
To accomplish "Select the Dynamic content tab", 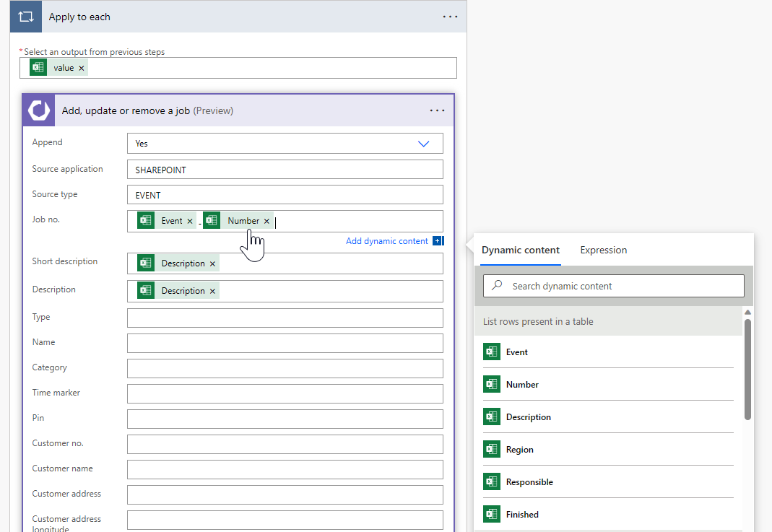I will click(520, 250).
